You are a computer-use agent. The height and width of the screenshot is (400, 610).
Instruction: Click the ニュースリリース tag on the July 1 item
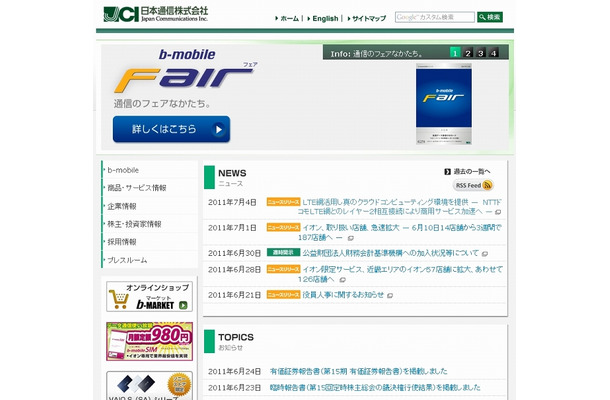tap(283, 227)
